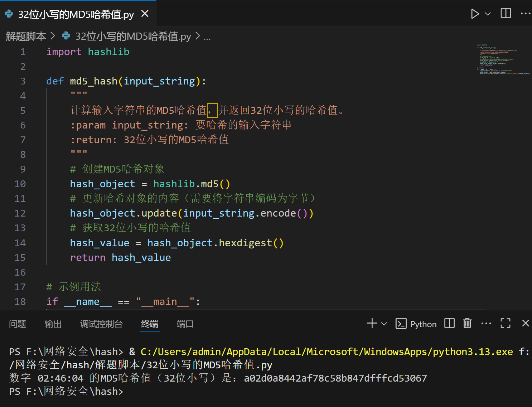Screen dimensions: 532x407
Task: Run the Python file with play button
Action: [475, 14]
